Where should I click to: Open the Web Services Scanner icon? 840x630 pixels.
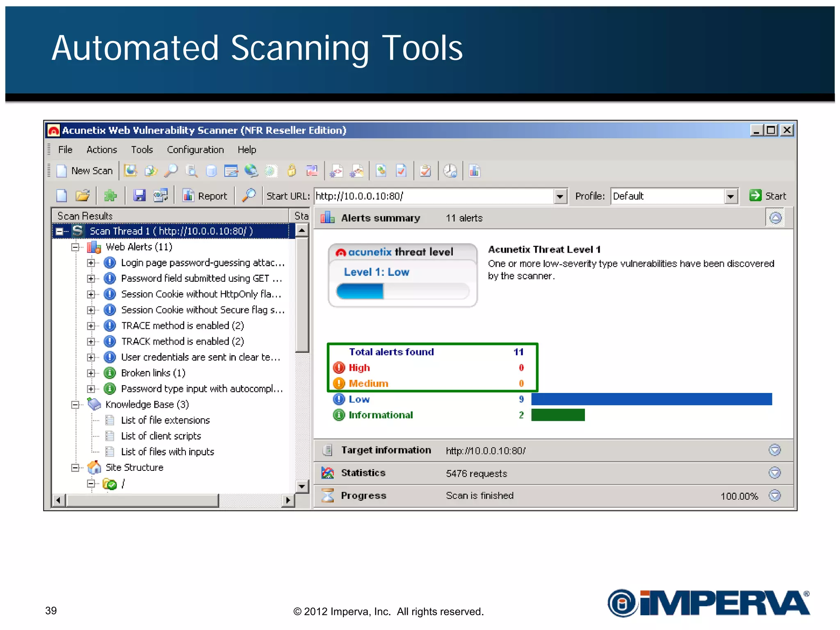pos(336,171)
